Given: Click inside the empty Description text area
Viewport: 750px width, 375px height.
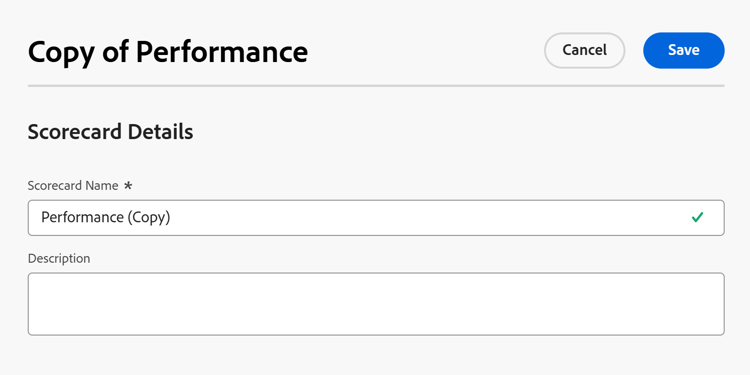Looking at the screenshot, I should 376,304.
